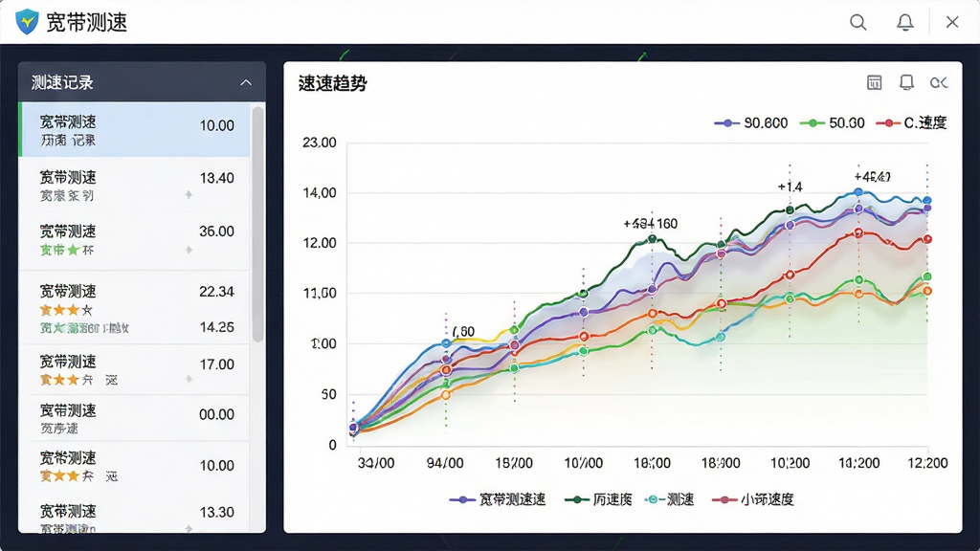Click the green star in 36.00 row
This screenshot has width=980, height=551.
(73, 250)
